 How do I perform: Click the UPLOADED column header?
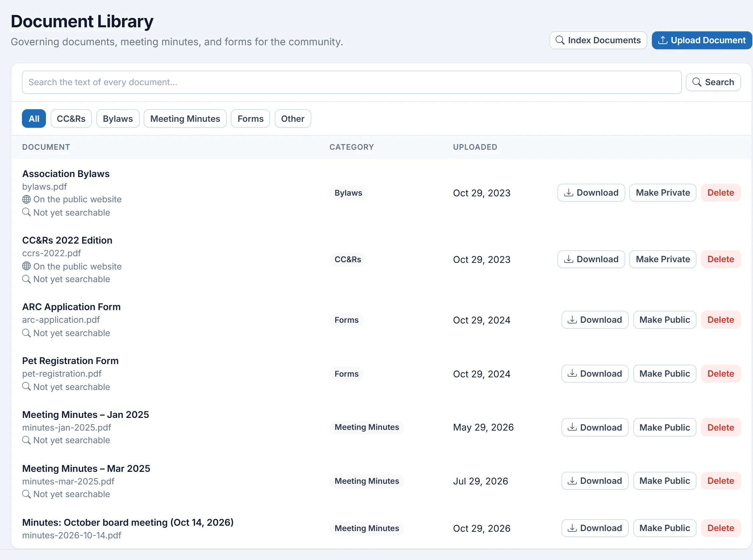coord(475,147)
